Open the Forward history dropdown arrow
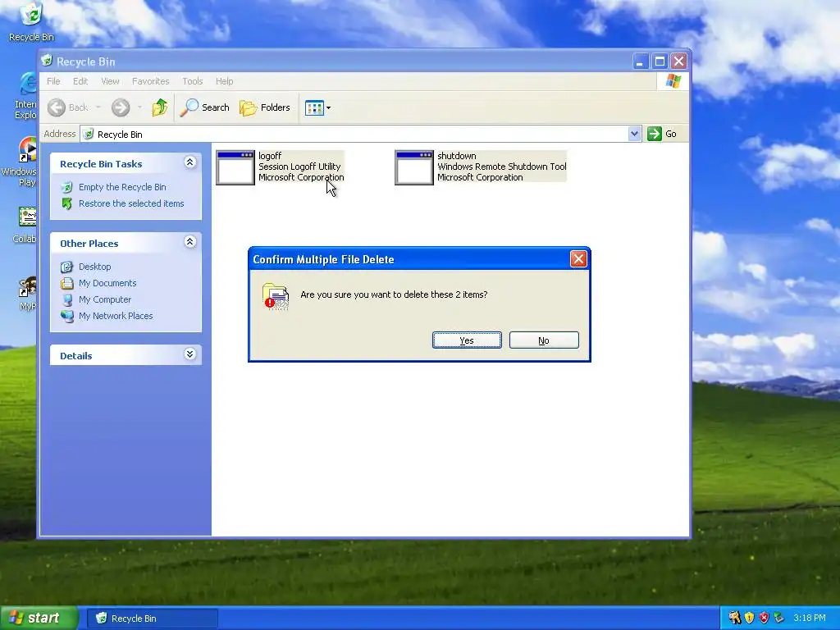The image size is (840, 630). (139, 107)
